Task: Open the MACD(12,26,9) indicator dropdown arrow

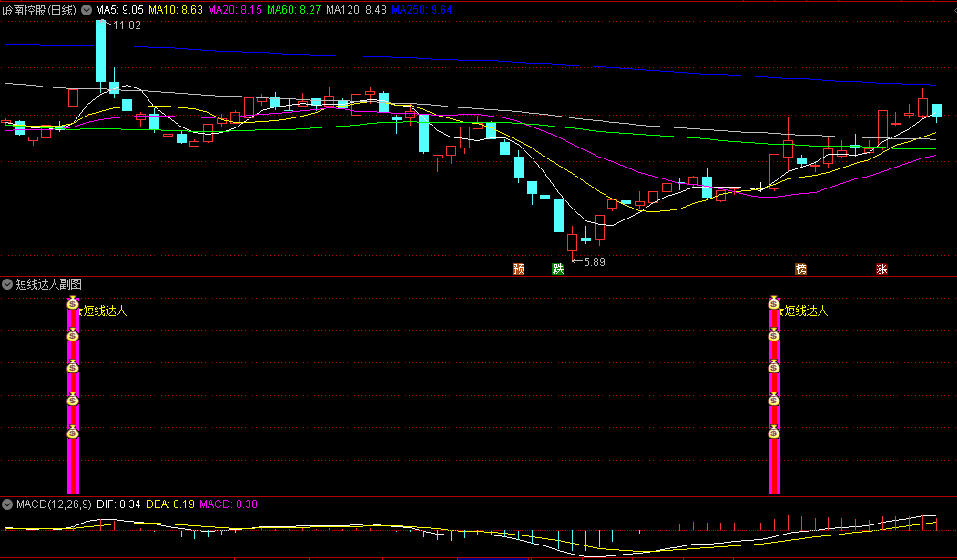Action: point(7,504)
